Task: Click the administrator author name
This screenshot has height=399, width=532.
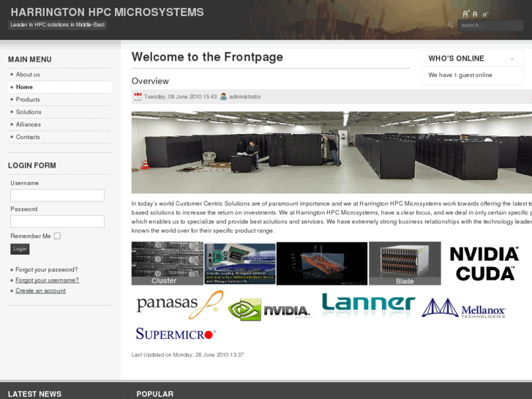Action: 245,97
